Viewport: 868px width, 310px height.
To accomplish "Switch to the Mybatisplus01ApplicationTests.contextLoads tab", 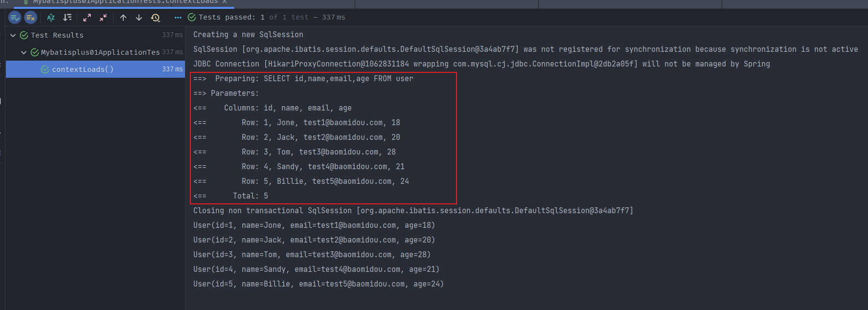I will point(125,2).
